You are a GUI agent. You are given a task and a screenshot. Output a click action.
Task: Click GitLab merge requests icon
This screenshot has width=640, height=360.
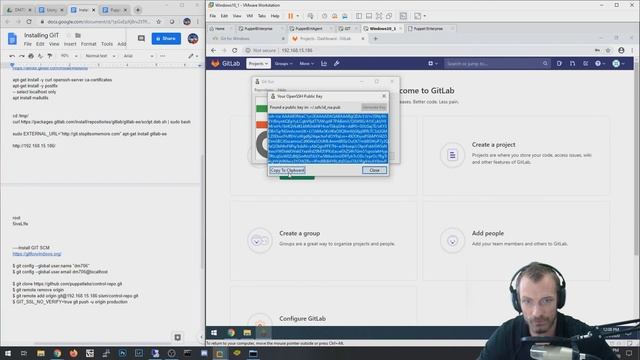(x=572, y=64)
